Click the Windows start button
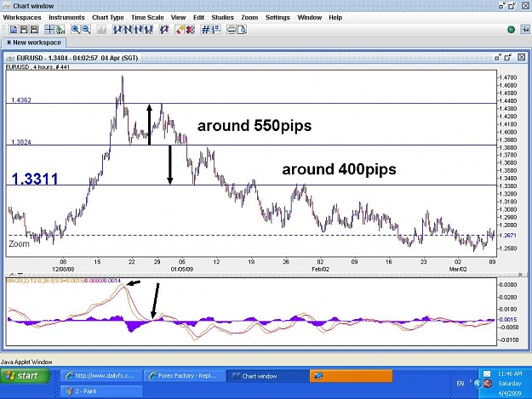The image size is (532, 399). pyautogui.click(x=25, y=376)
